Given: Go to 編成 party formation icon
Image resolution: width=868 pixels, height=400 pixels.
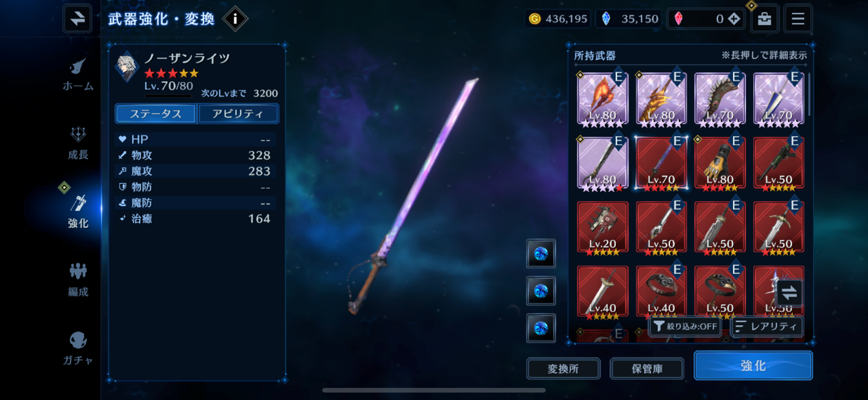Looking at the screenshot, I should pos(78,279).
